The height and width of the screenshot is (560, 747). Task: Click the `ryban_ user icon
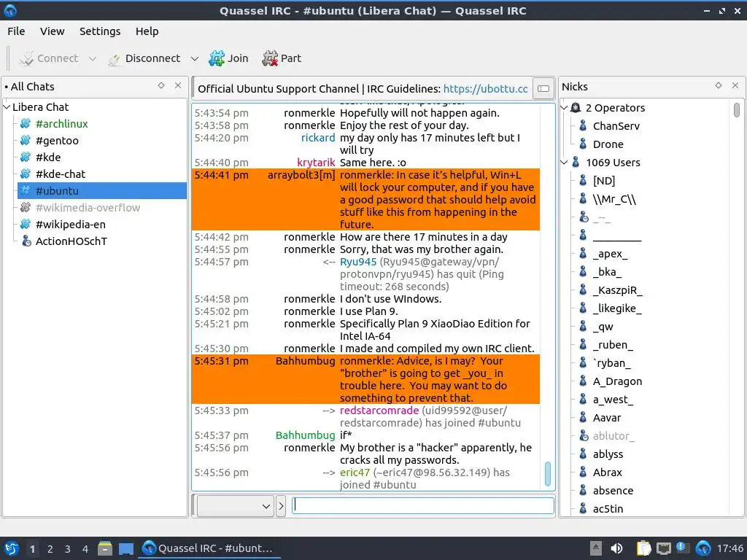point(583,363)
